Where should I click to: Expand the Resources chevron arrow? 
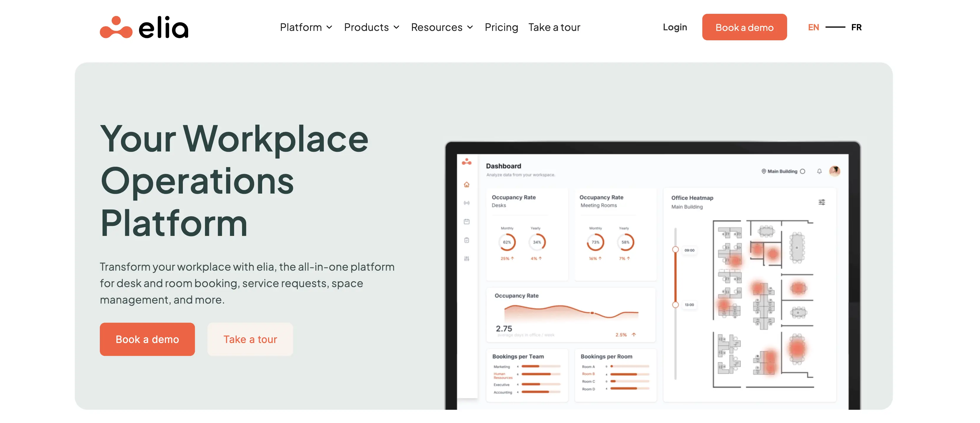(470, 27)
